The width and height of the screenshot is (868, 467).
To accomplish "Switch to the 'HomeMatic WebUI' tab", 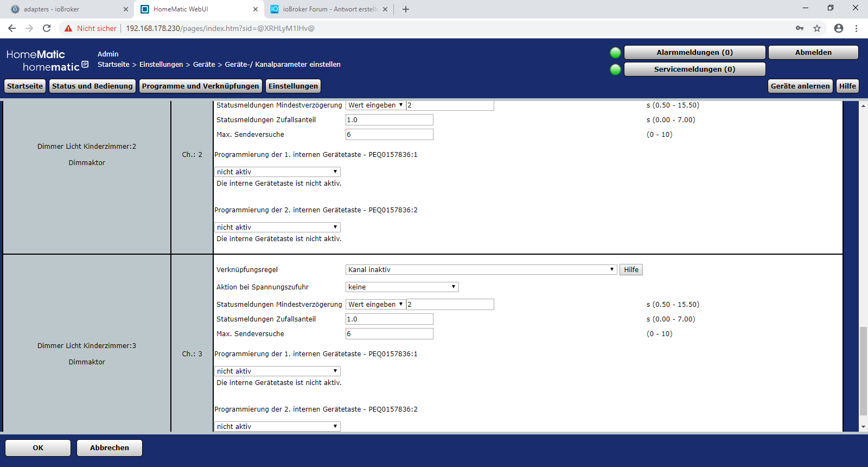I will click(199, 9).
